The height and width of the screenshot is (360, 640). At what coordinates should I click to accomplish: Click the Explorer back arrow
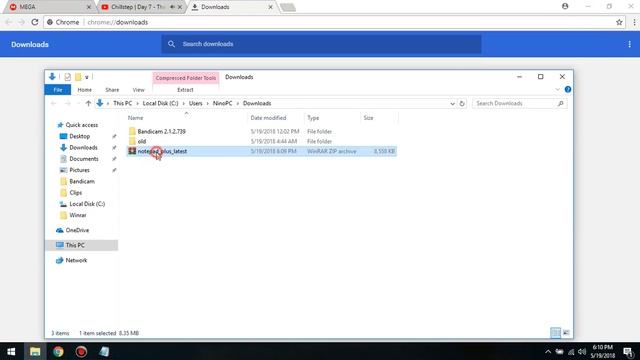(x=53, y=104)
